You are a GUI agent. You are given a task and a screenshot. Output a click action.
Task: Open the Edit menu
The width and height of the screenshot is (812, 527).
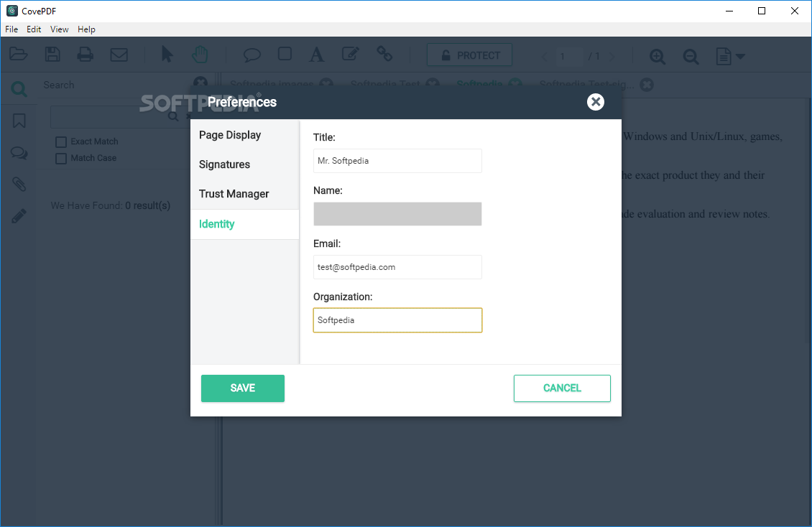(x=34, y=29)
